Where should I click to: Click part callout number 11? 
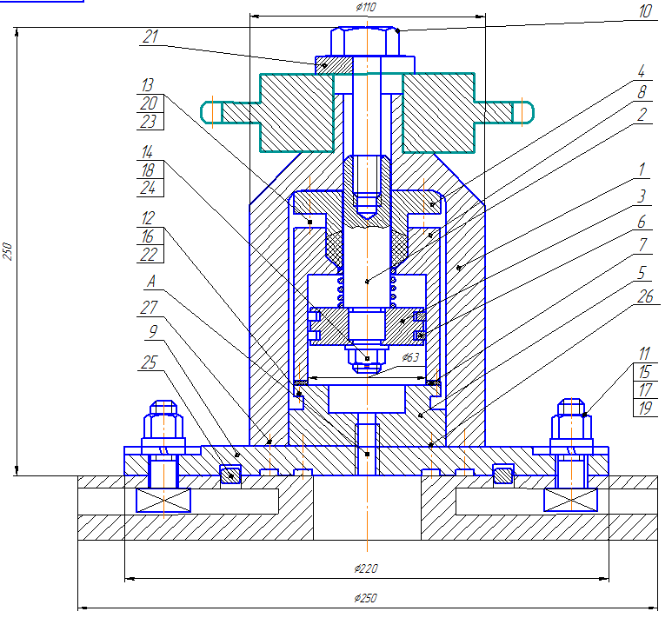pyautogui.click(x=644, y=354)
